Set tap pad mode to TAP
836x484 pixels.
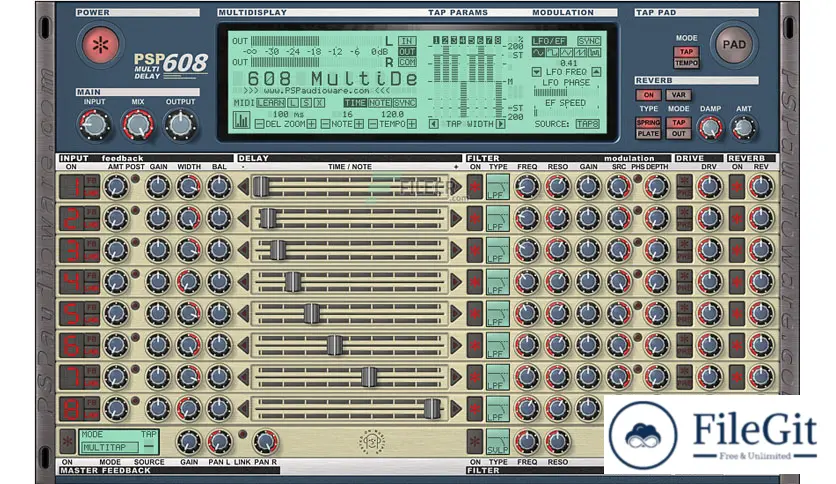(686, 52)
